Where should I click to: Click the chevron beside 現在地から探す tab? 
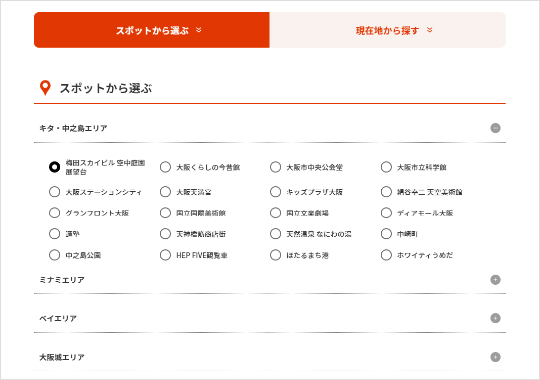429,30
